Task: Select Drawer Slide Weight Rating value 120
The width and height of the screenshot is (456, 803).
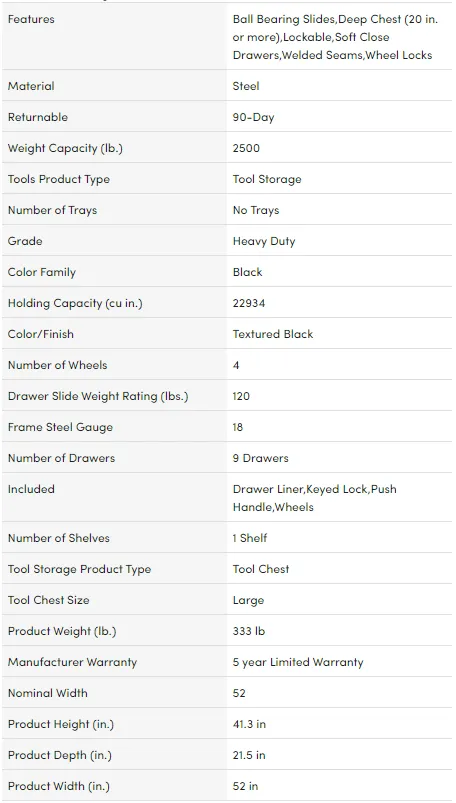Action: pos(241,396)
